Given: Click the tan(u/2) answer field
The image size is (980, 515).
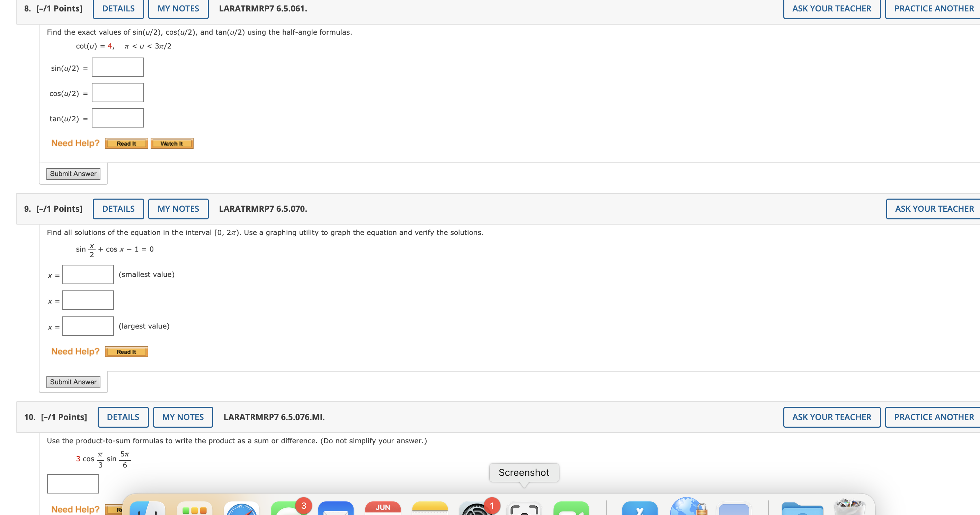Looking at the screenshot, I should click(117, 118).
